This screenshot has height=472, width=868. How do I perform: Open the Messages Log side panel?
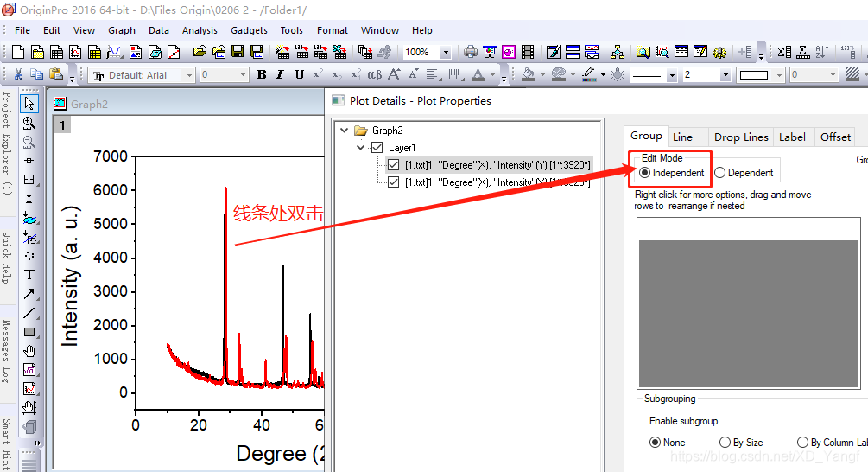pyautogui.click(x=7, y=351)
